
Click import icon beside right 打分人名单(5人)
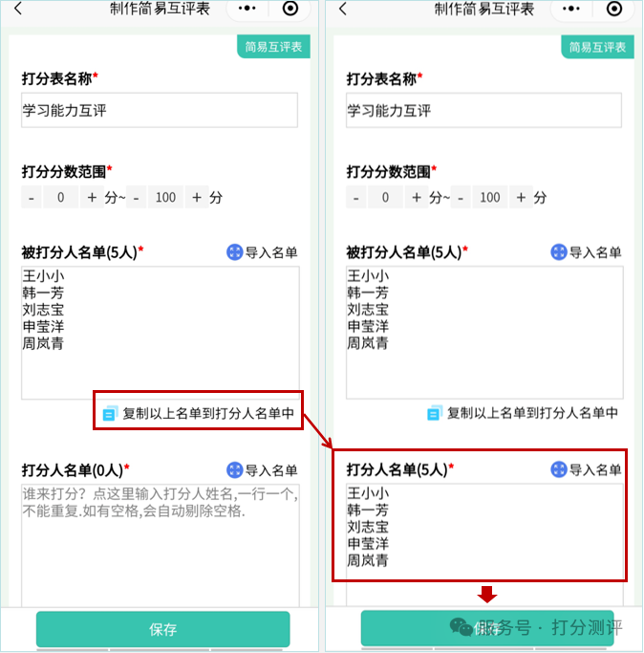pos(559,469)
